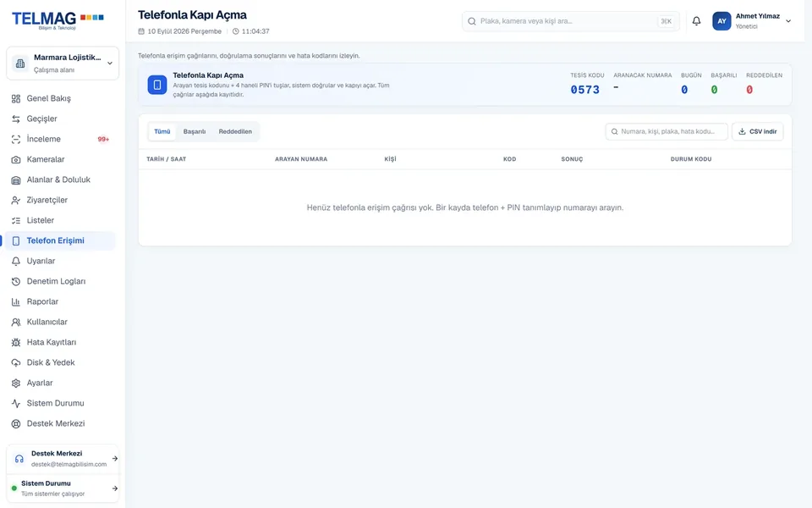Open notifications bell in top bar

(x=696, y=21)
